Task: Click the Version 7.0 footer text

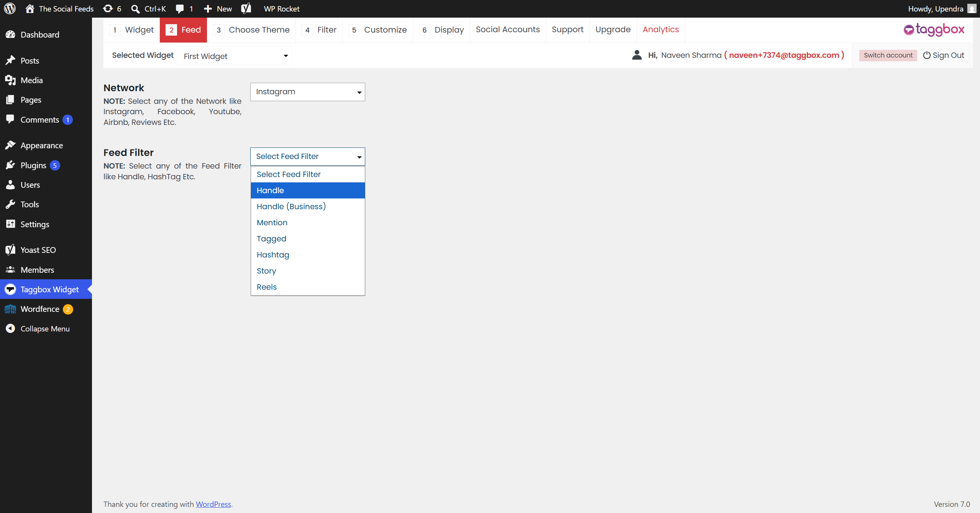Action: (x=952, y=504)
